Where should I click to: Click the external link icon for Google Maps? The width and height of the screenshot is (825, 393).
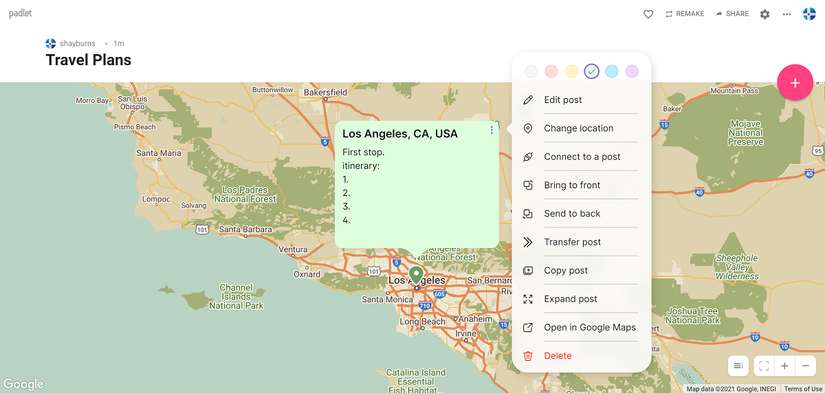pos(528,327)
